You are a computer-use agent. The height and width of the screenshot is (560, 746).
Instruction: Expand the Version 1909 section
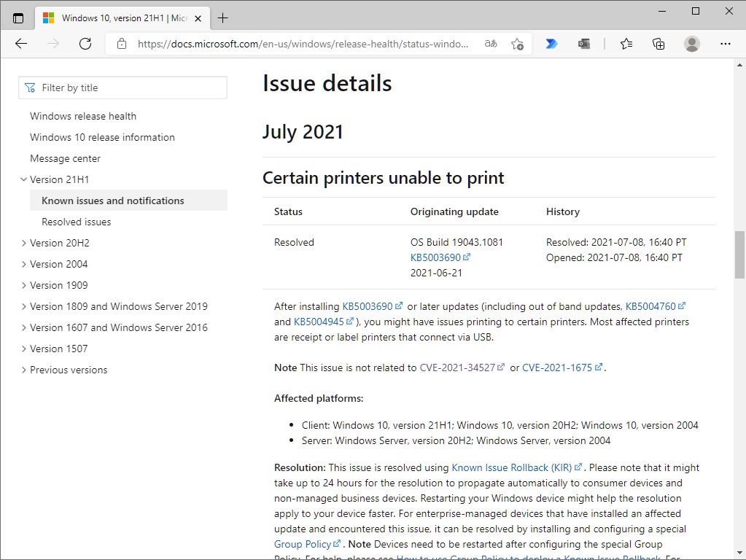(23, 286)
